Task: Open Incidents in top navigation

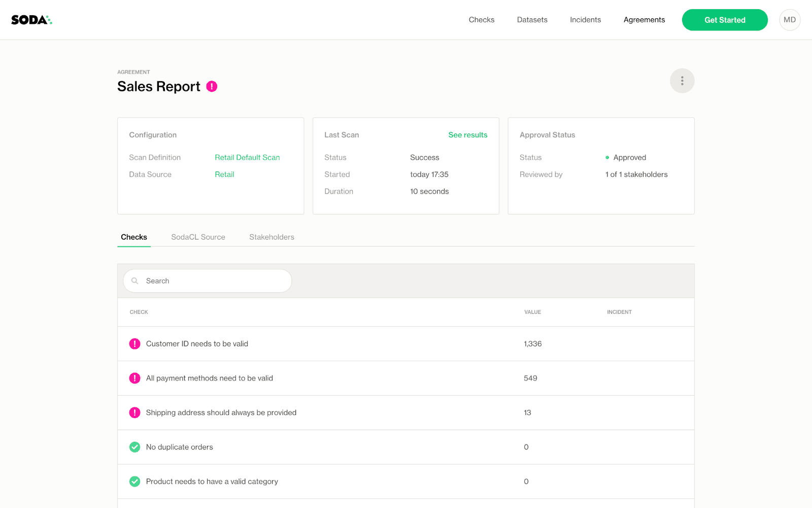Action: (x=585, y=20)
